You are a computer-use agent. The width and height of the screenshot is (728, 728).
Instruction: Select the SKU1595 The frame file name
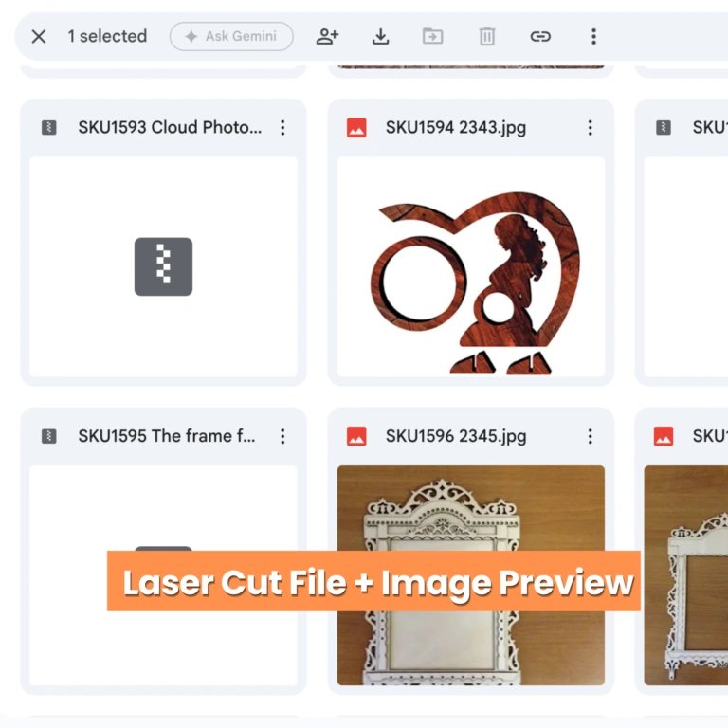(167, 436)
